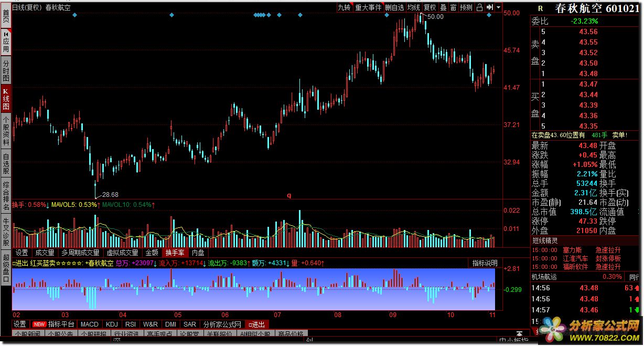Open the 行业资讯 bottom tab
Image resolution: width=644 pixels, height=346 pixels.
point(126,334)
